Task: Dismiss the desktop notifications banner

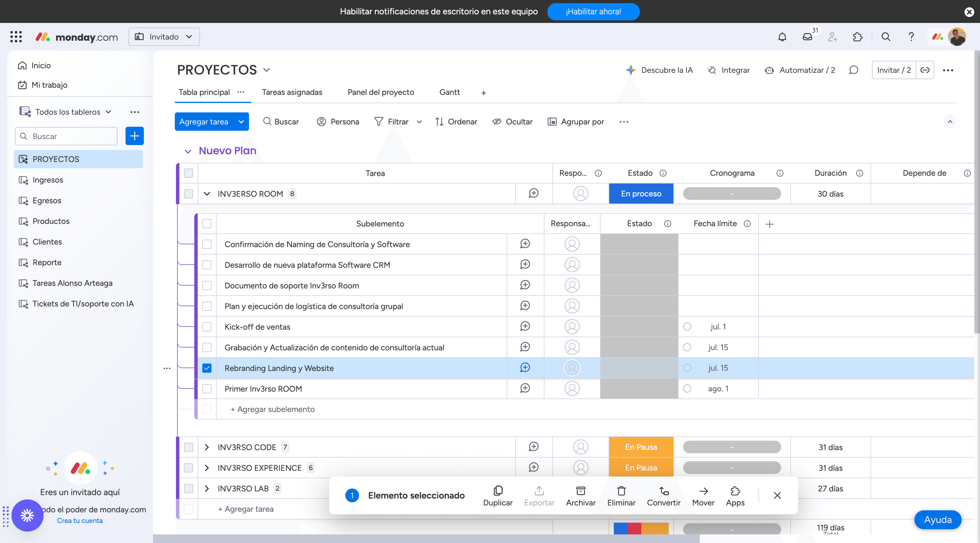Action: [969, 12]
